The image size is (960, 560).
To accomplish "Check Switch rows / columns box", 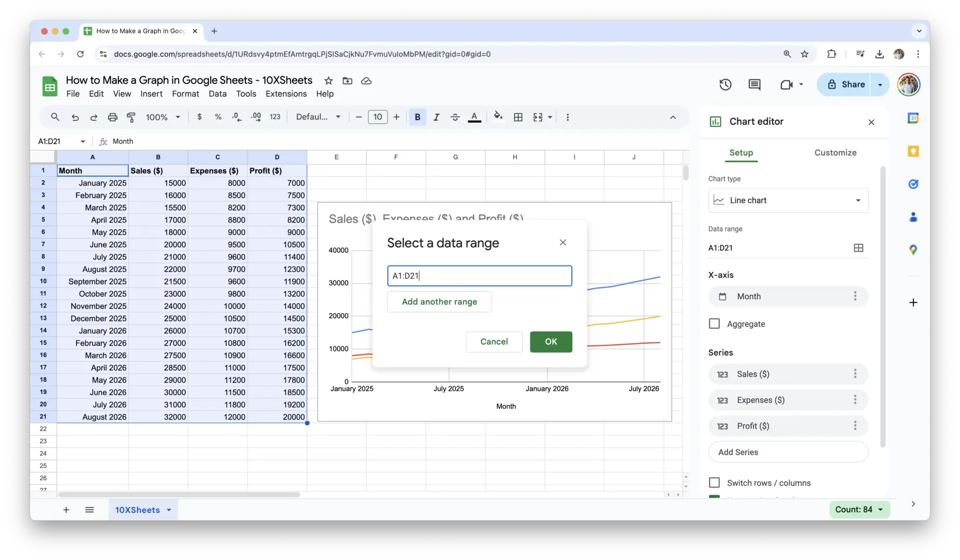I will tap(715, 483).
